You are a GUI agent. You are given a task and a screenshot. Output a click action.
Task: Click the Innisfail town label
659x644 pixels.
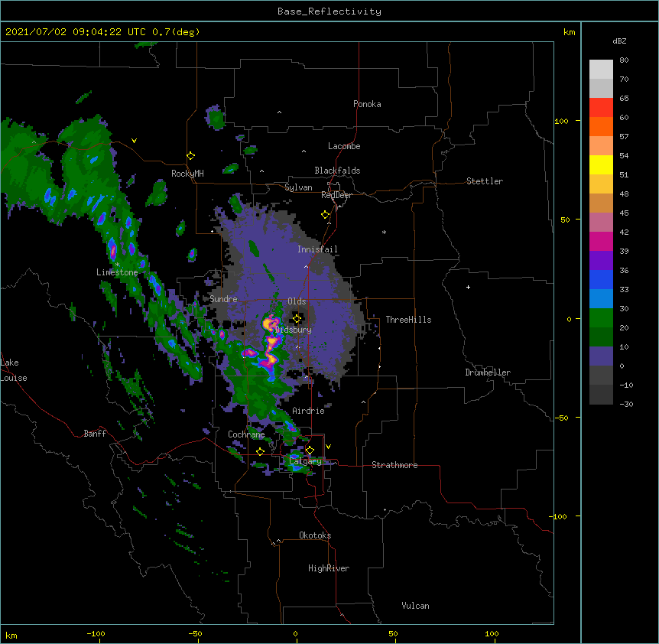click(317, 249)
